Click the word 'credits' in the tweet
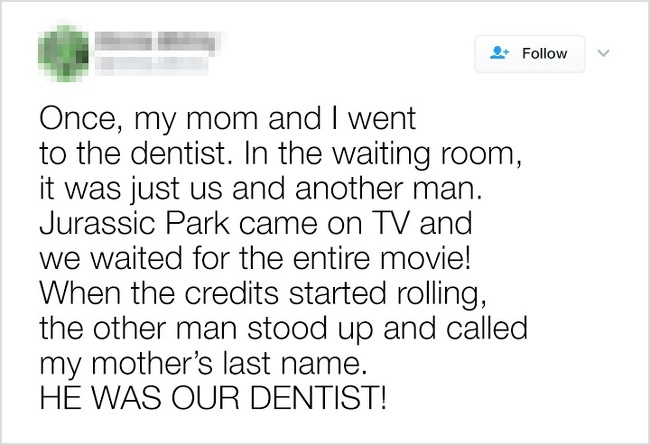 pyautogui.click(x=231, y=293)
